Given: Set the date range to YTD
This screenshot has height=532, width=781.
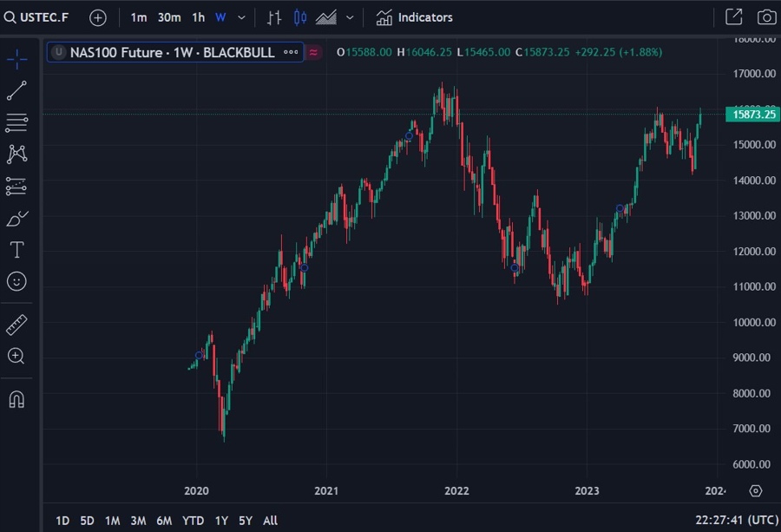Looking at the screenshot, I should 193,521.
